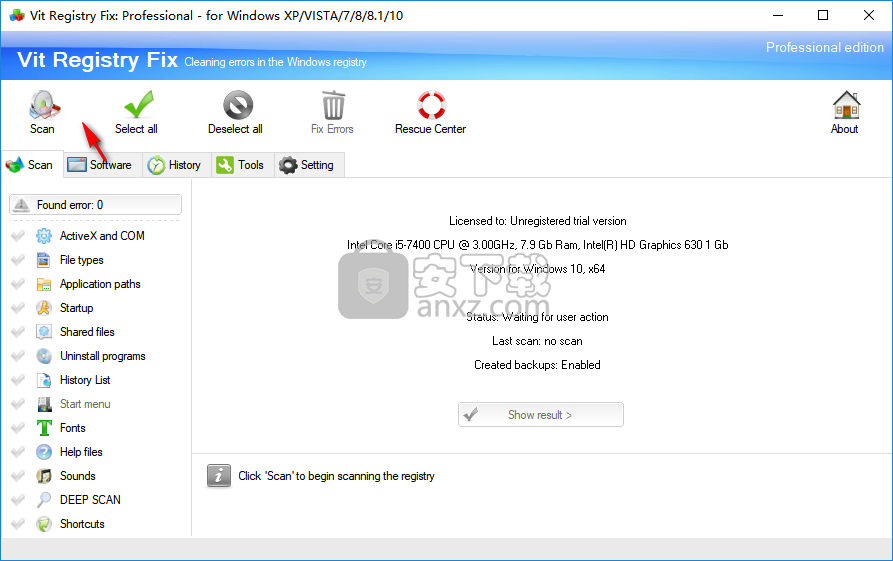
Task: Click the app icon in title bar
Action: [x=17, y=15]
